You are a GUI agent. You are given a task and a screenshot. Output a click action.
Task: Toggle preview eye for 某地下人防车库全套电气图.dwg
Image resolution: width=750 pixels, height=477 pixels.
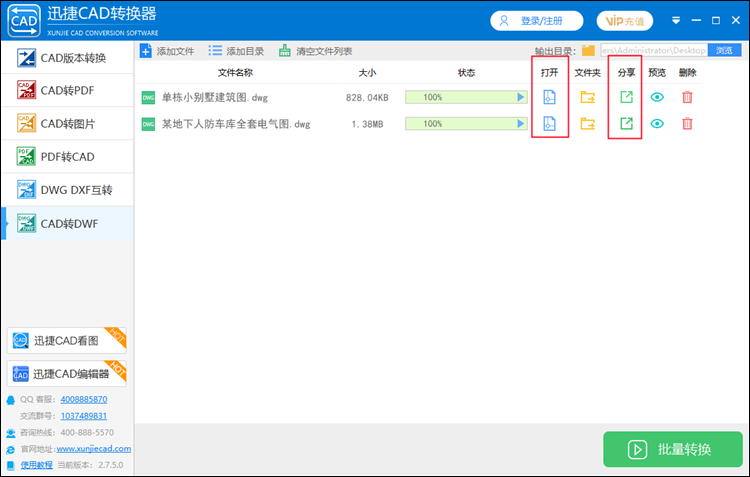click(657, 124)
